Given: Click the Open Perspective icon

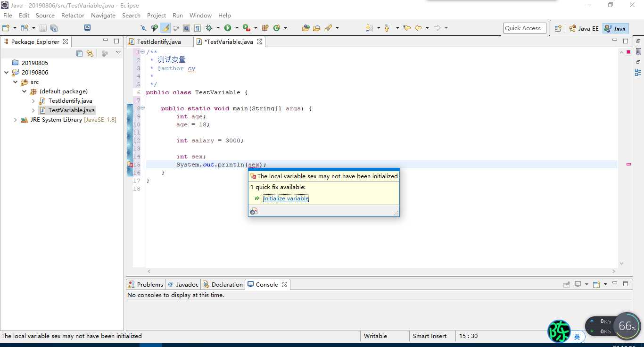Looking at the screenshot, I should pos(558,28).
